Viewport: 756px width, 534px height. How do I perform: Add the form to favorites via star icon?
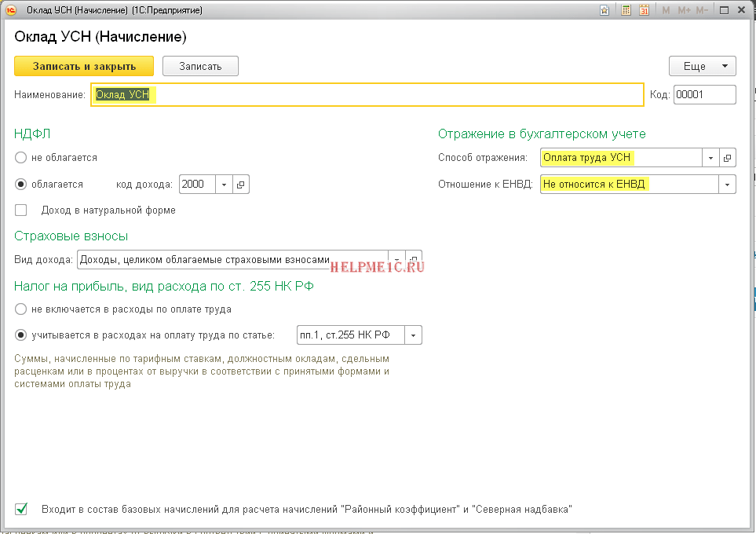pos(604,11)
